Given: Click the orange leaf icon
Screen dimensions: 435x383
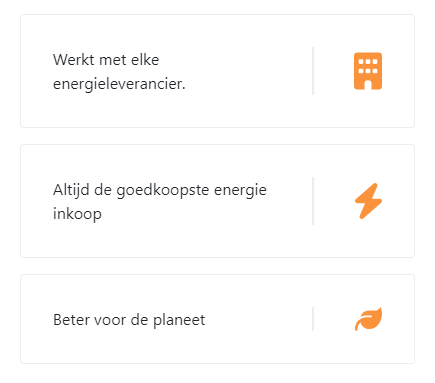Looking at the screenshot, I should pos(368,319).
